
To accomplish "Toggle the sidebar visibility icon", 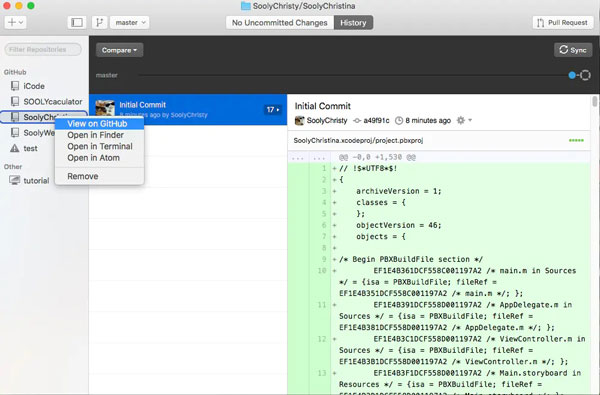I will click(x=77, y=23).
